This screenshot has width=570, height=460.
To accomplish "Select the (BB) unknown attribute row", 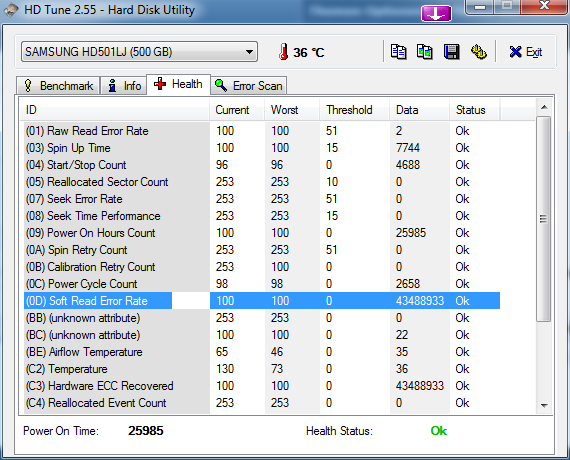I will (x=262, y=318).
